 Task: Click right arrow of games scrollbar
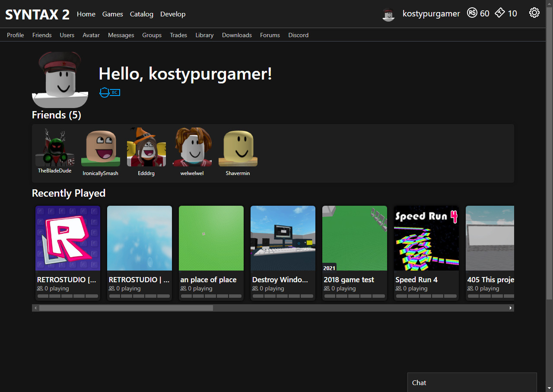pos(510,308)
